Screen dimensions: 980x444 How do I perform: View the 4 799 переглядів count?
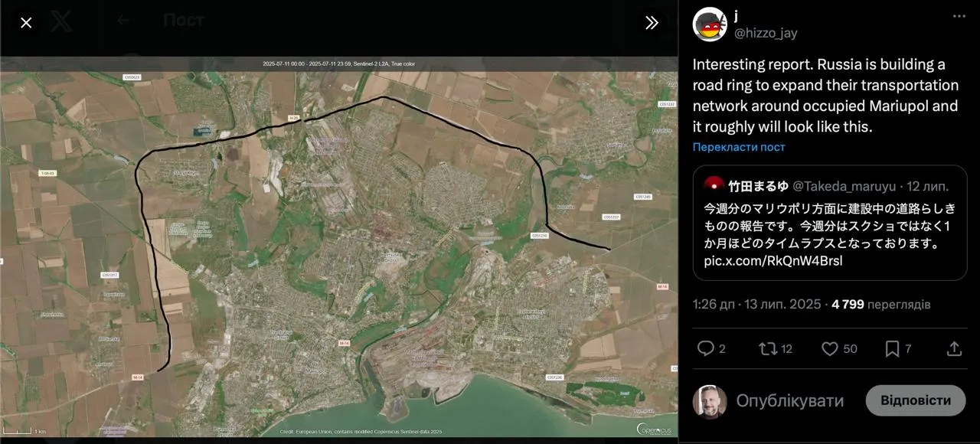point(880,304)
